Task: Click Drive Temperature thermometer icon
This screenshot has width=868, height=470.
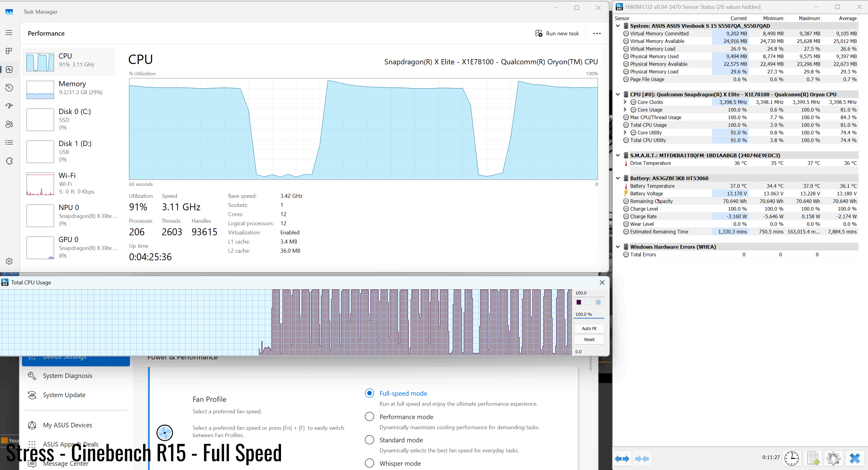Action: click(626, 163)
